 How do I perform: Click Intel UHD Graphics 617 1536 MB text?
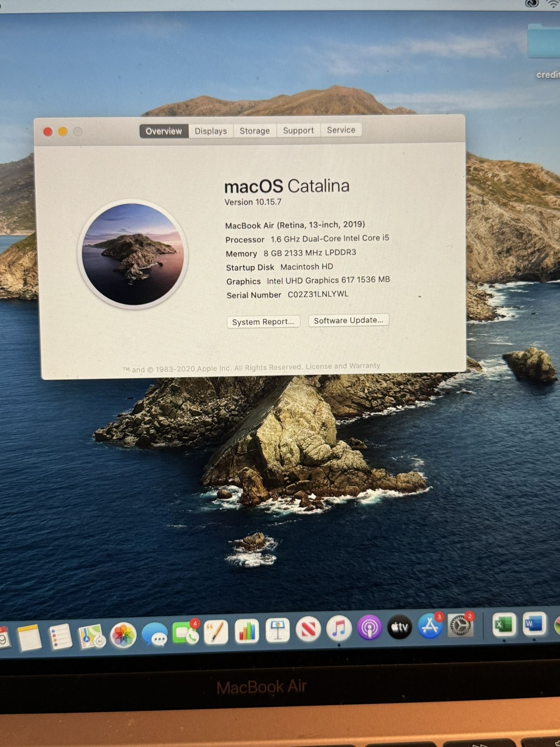(328, 280)
